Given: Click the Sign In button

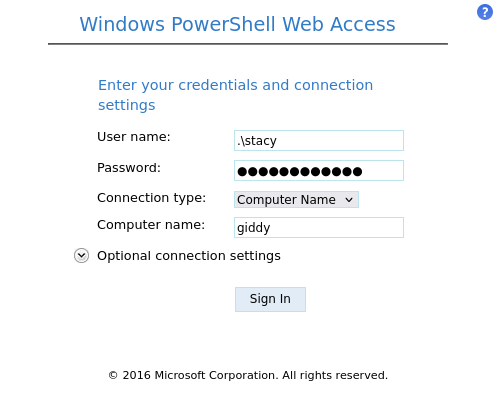Looking at the screenshot, I should (x=270, y=299).
